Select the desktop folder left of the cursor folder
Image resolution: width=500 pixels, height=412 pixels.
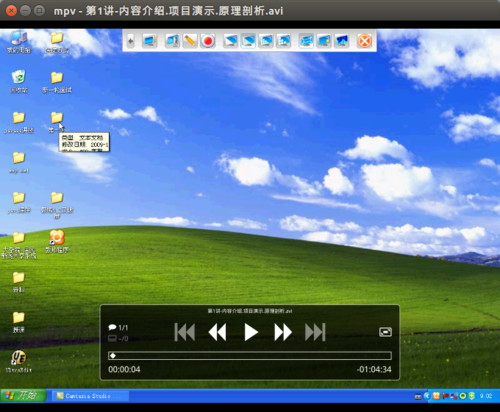[x=19, y=122]
